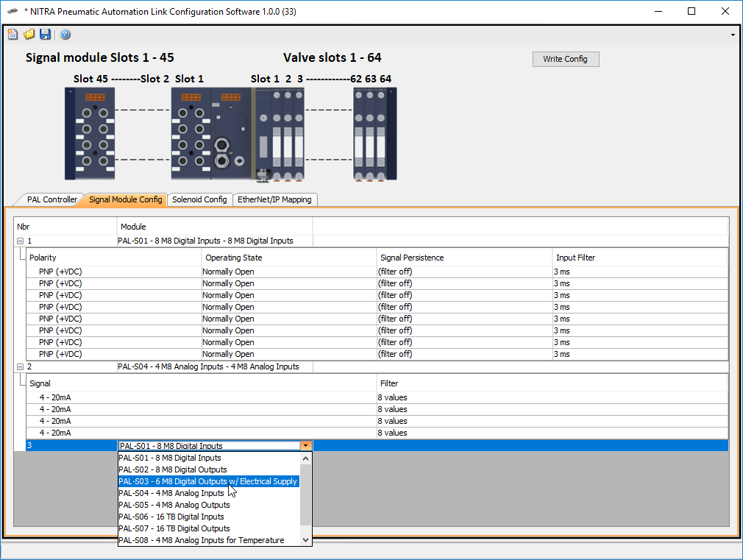The image size is (743, 560).
Task: Open the toolbar overflow arrow
Action: point(733,35)
